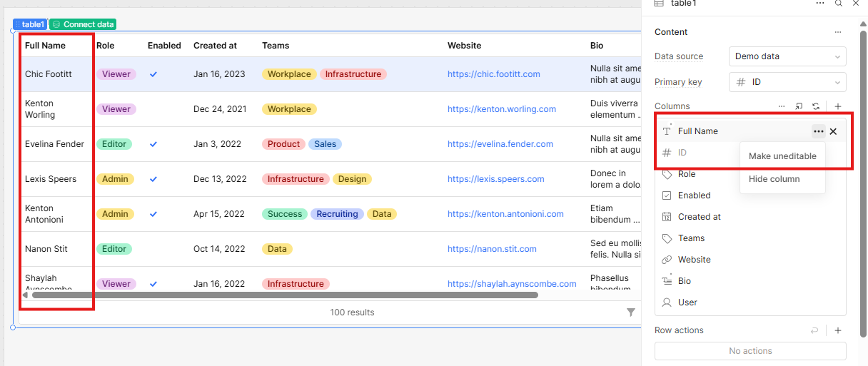868x366 pixels.
Task: Click the link icon beside Website column
Action: tap(667, 260)
